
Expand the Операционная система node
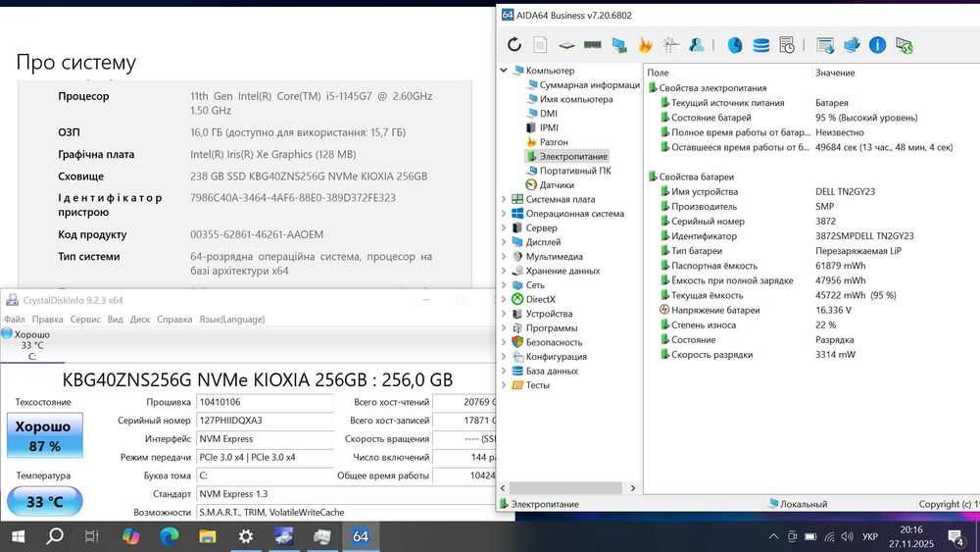pos(504,213)
